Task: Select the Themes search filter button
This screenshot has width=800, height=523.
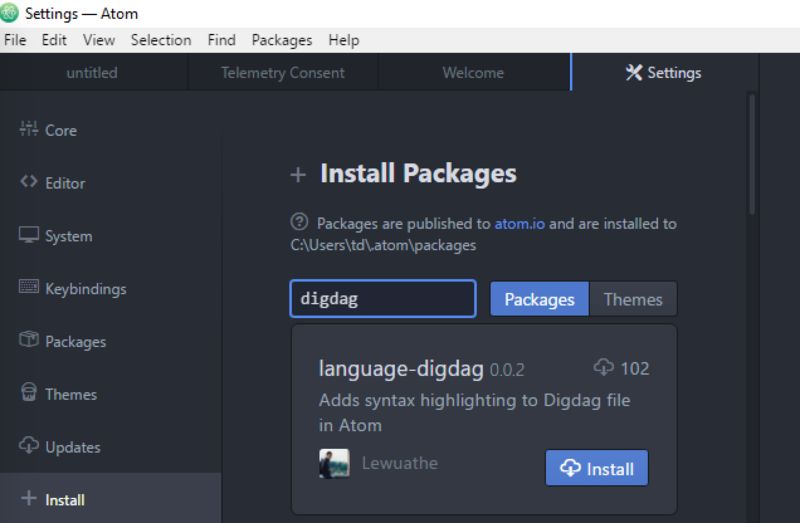Action: tap(633, 299)
